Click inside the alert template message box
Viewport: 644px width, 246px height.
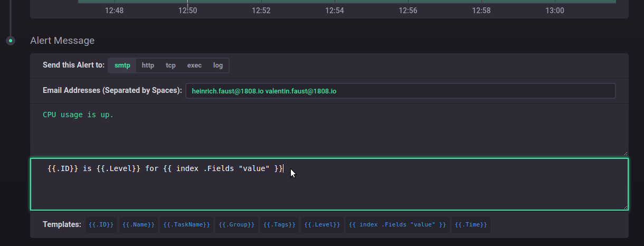pyautogui.click(x=329, y=185)
